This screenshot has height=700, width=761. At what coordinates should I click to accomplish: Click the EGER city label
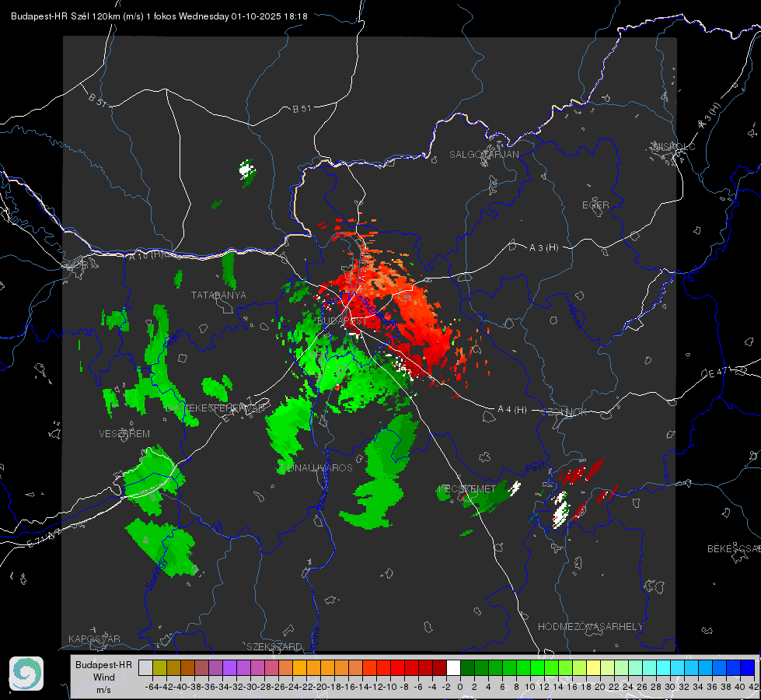click(x=595, y=205)
